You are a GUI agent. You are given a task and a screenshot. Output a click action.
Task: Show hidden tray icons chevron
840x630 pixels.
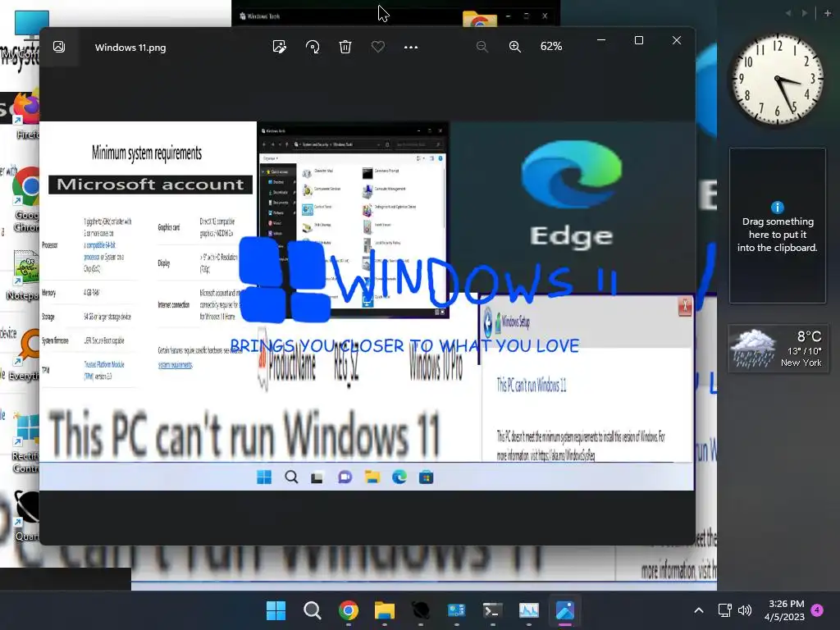tap(699, 610)
